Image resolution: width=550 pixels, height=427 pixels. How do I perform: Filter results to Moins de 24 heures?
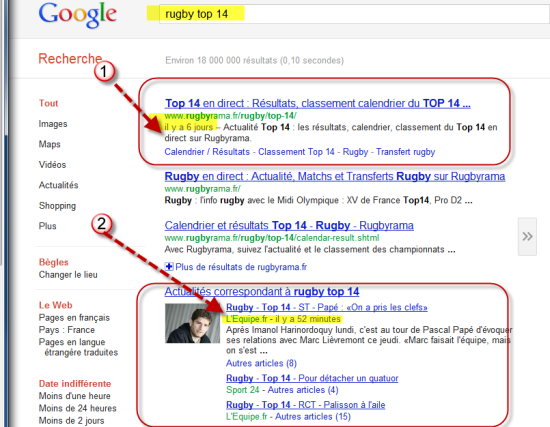click(78, 408)
